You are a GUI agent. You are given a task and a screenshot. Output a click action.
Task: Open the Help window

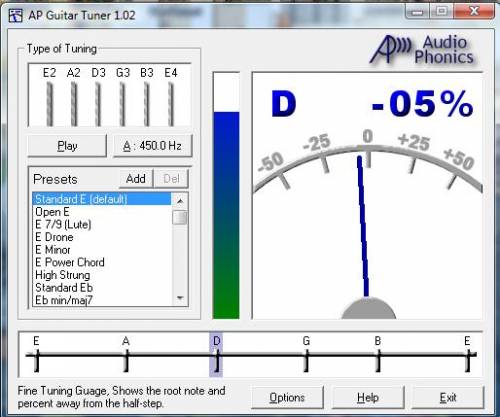pyautogui.click(x=368, y=397)
